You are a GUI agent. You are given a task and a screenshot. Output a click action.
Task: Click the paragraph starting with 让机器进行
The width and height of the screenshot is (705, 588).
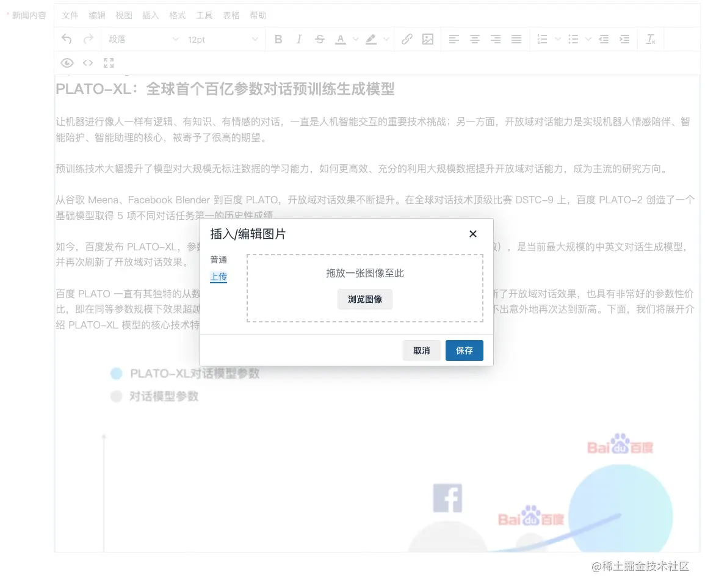[373, 129]
